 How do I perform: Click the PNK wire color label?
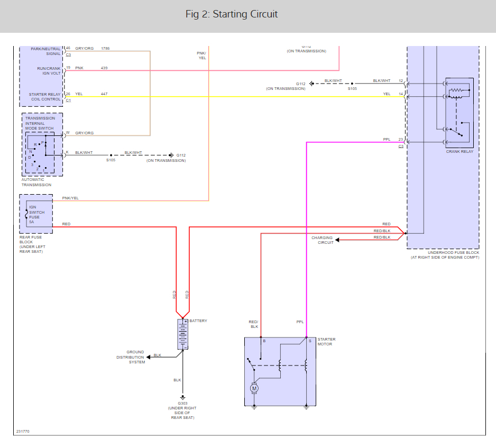(79, 68)
